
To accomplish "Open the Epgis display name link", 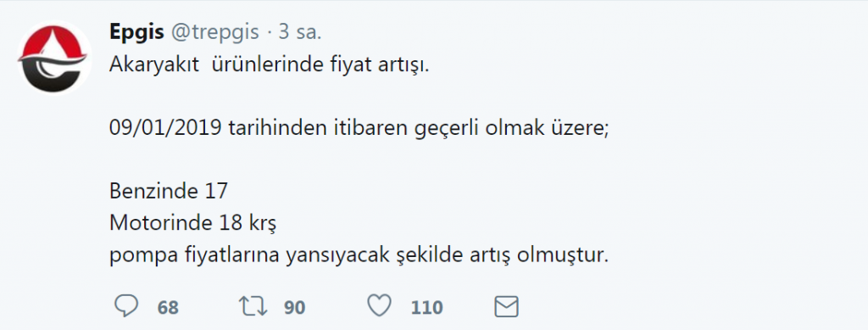I will 136,33.
